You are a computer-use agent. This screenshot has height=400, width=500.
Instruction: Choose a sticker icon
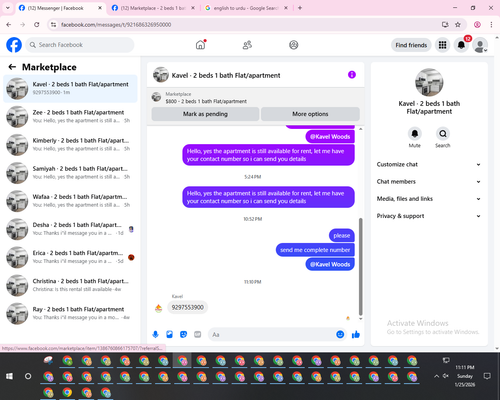[183, 334]
